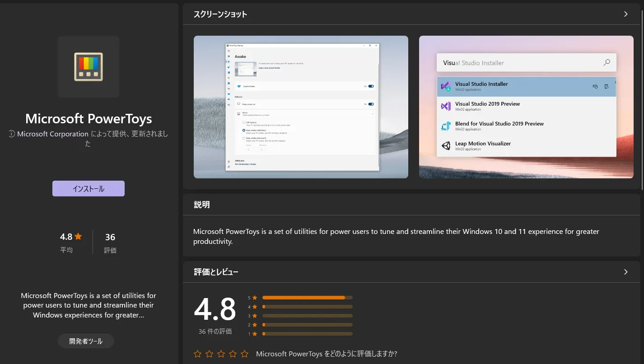
Task: Click the orange star beside the 4.8 average
Action: pos(79,236)
